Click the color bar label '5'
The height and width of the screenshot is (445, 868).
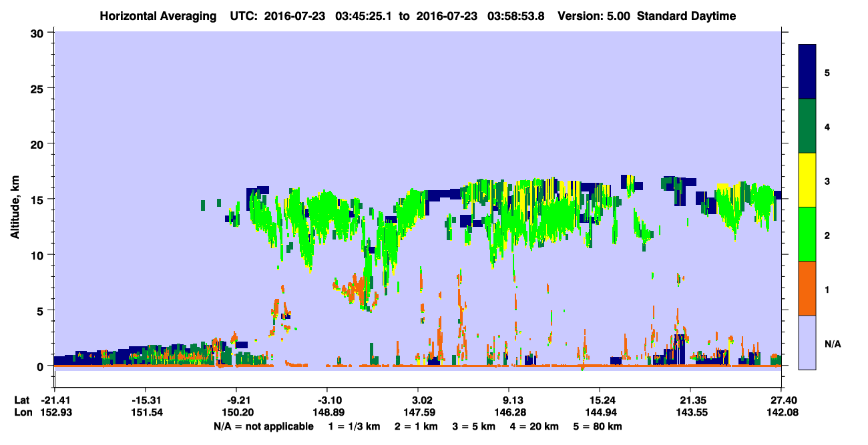[x=827, y=72]
